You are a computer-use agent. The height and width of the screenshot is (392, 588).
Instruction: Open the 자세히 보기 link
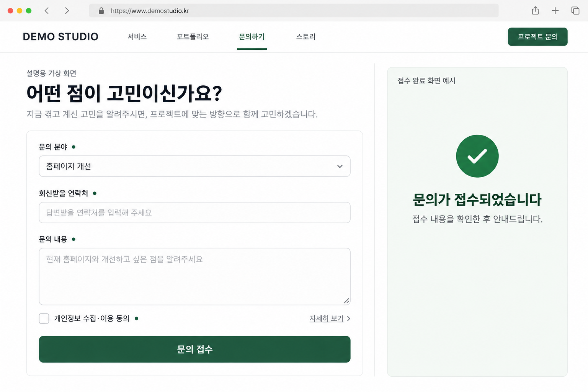(326, 318)
